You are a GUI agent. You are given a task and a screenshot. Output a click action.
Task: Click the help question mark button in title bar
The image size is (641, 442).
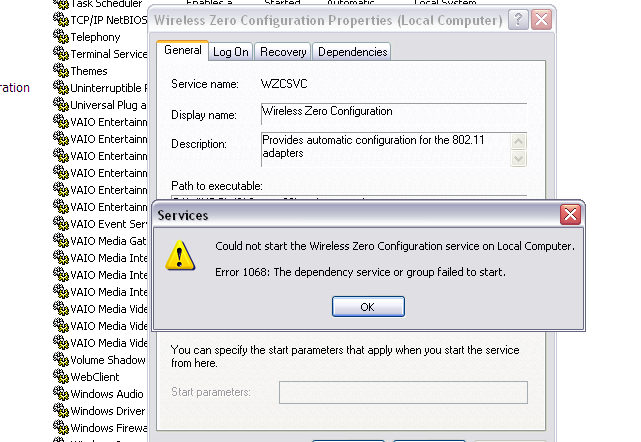pos(518,20)
